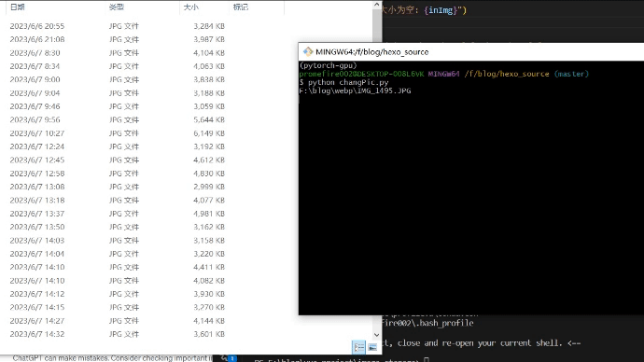
Task: Click the JPG 文件 type in the 3,601 KB row
Action: click(x=124, y=335)
